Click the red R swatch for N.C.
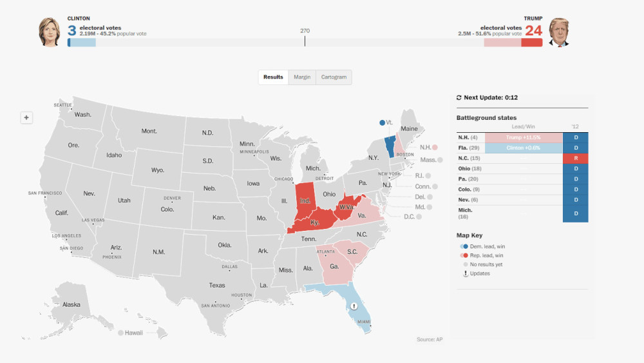This screenshot has height=363, width=644. 576,158
